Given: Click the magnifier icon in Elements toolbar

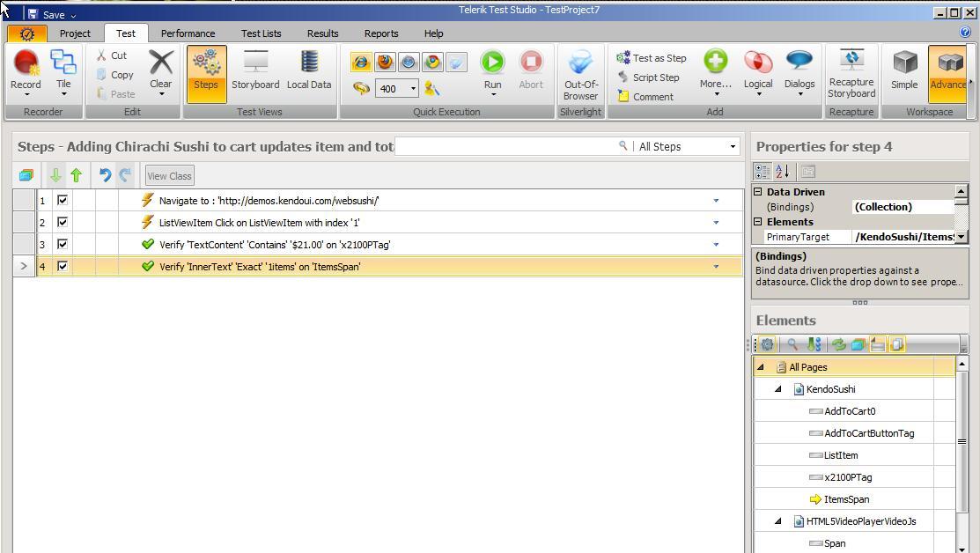Looking at the screenshot, I should 792,344.
